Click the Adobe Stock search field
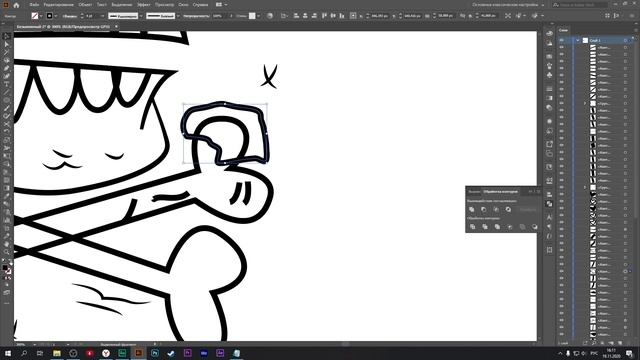The width and height of the screenshot is (640, 360). (579, 5)
